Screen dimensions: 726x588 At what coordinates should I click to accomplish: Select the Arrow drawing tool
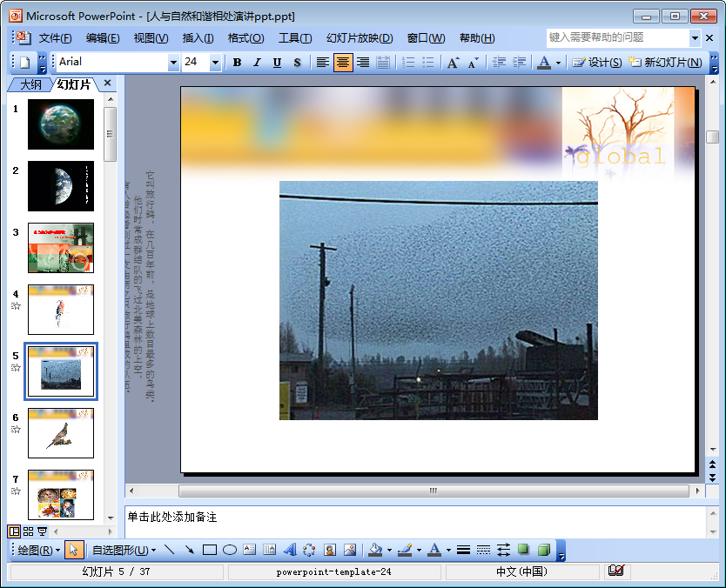coord(190,550)
